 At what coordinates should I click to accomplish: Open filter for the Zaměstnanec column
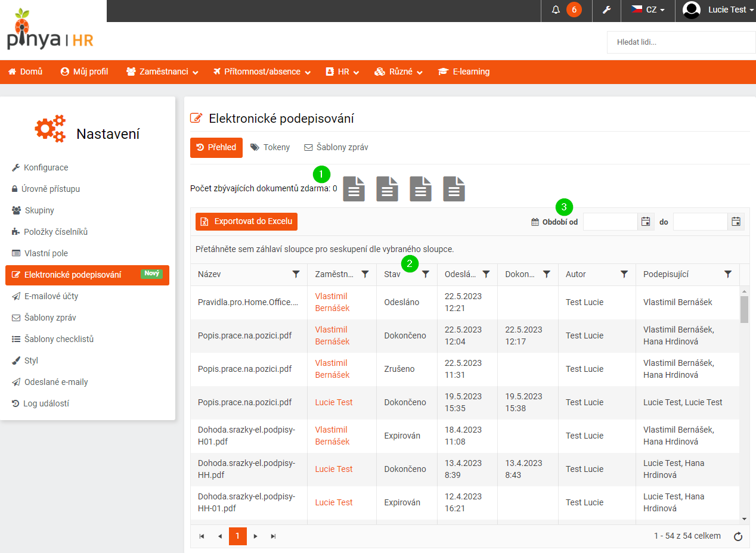point(365,274)
